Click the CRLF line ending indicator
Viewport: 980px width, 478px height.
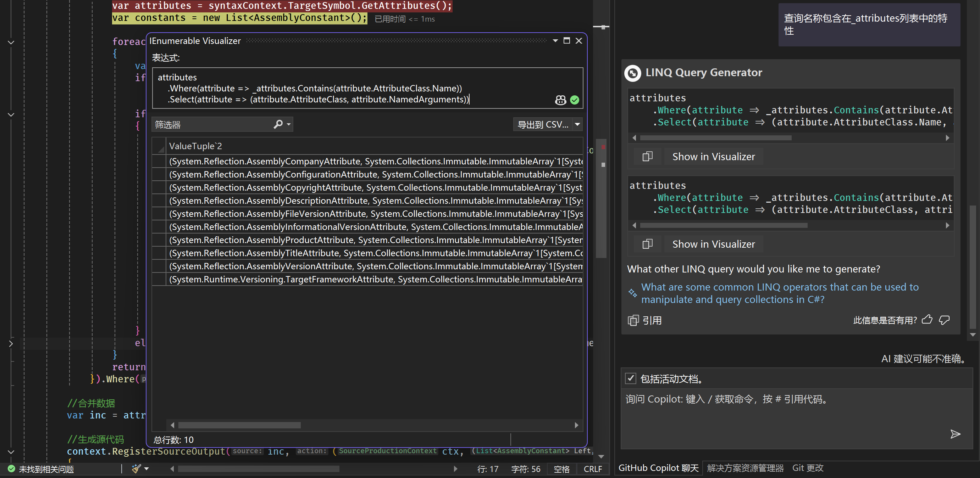593,469
